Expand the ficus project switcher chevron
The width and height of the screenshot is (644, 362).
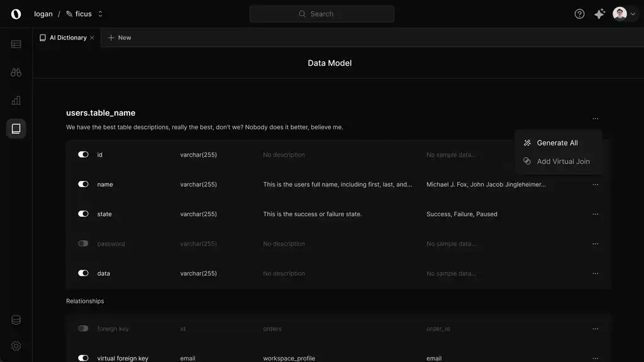point(102,13)
